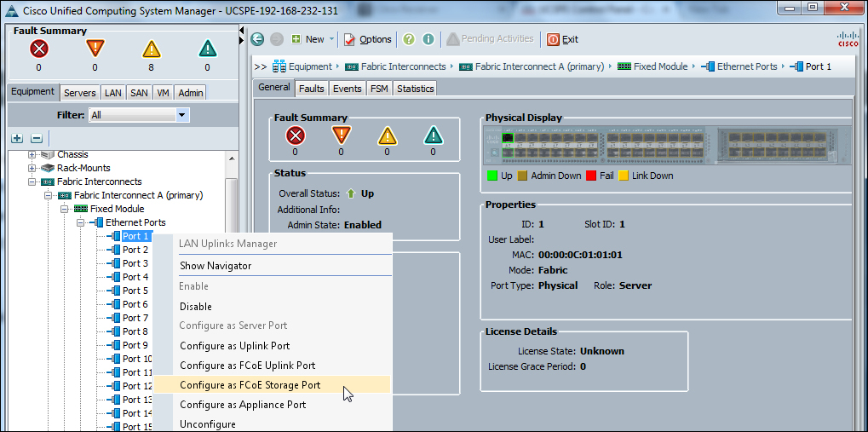Collapse the Fabric Interconnects tree node
This screenshot has width=868, height=432.
(32, 181)
